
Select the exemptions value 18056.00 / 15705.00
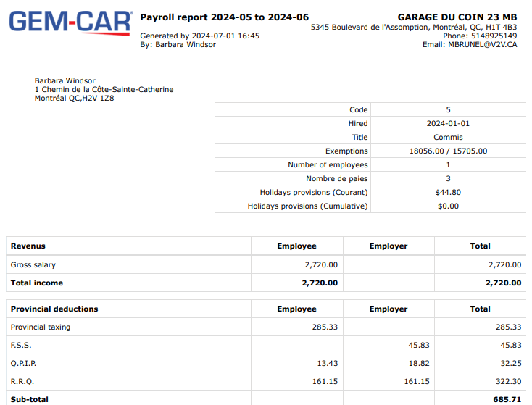(448, 151)
